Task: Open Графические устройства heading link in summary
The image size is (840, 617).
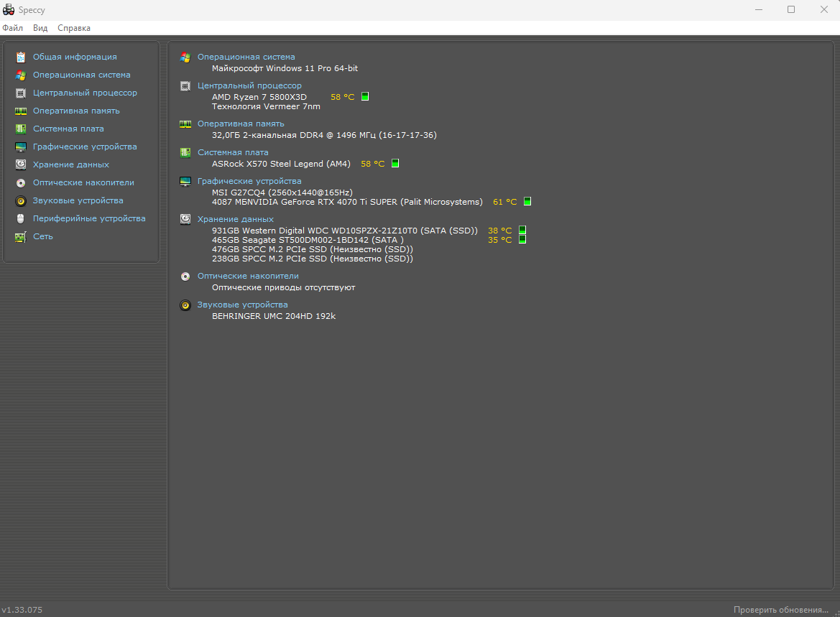Action: click(249, 181)
